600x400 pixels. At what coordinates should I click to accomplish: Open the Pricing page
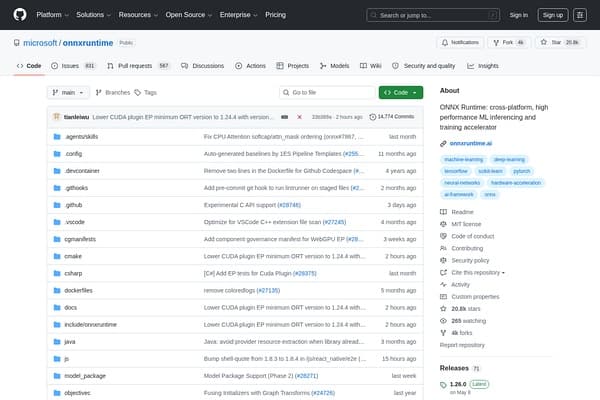[x=276, y=15]
